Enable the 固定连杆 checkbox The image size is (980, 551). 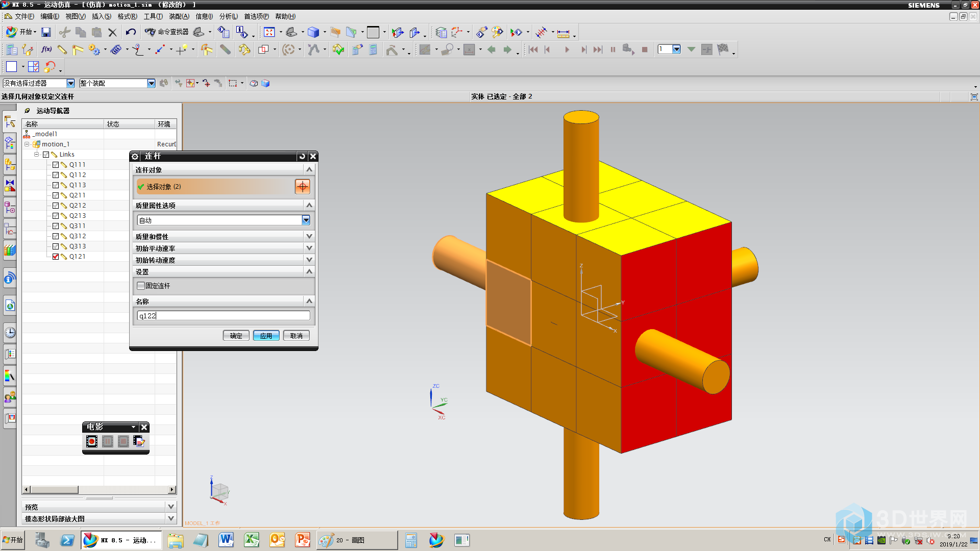141,286
